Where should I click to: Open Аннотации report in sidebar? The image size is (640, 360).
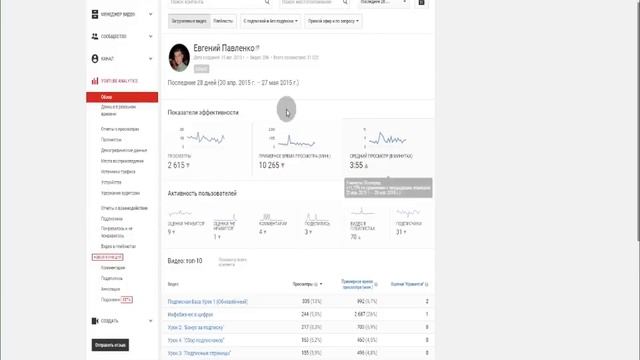(110, 289)
